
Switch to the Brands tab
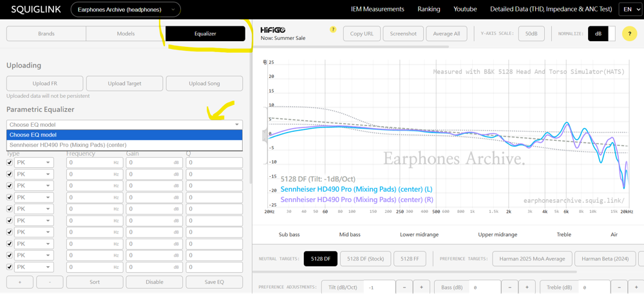click(46, 33)
